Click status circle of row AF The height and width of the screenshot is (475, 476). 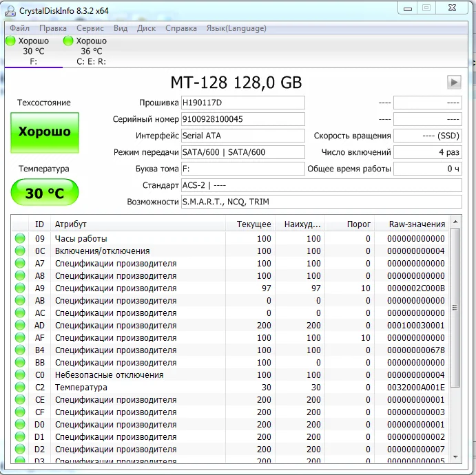20,337
